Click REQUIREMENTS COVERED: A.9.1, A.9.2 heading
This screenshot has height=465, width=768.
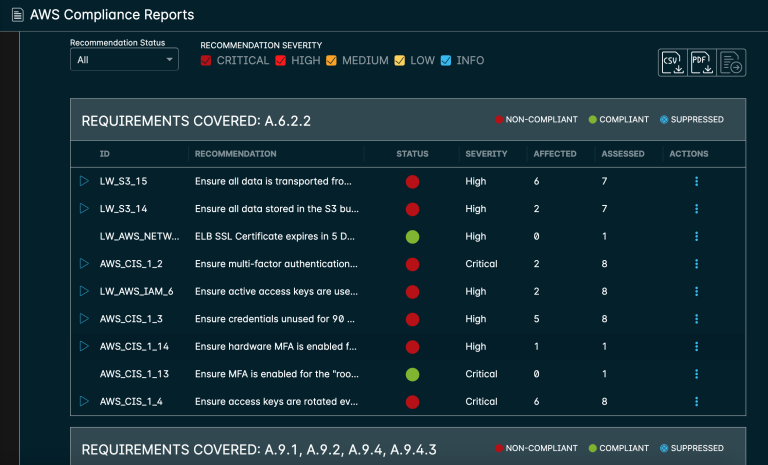click(259, 450)
